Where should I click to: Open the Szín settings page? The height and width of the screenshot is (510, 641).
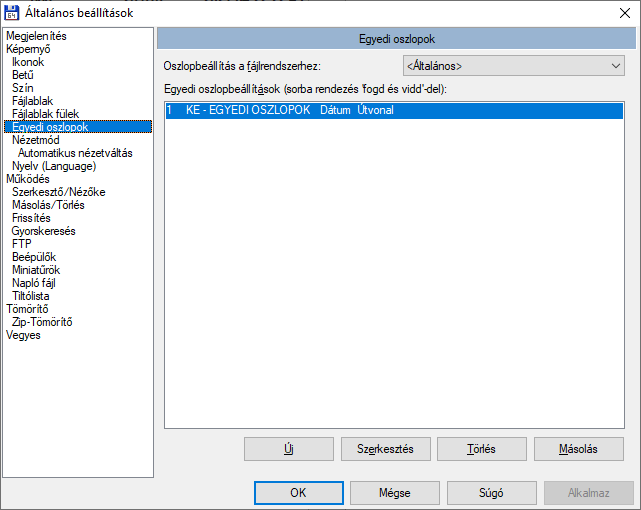tap(22, 88)
